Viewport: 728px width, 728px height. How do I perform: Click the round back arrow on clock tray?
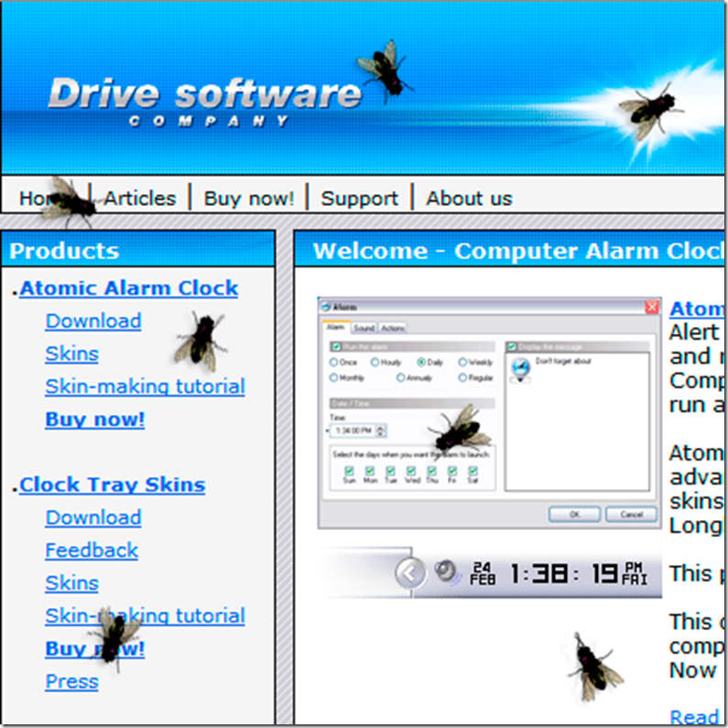(410, 573)
